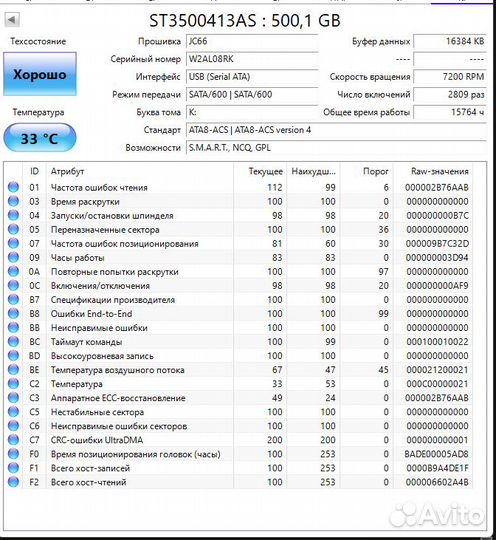Click the features field S.M.A.R.T., NCQ, GPL
This screenshot has height=540, width=496.
pyautogui.click(x=336, y=148)
